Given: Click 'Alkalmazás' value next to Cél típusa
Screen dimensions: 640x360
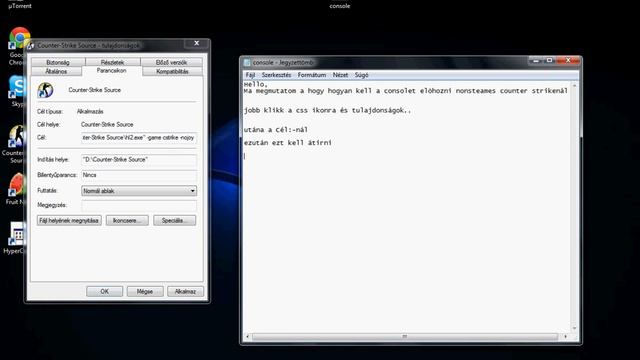Looking at the screenshot, I should point(90,111).
